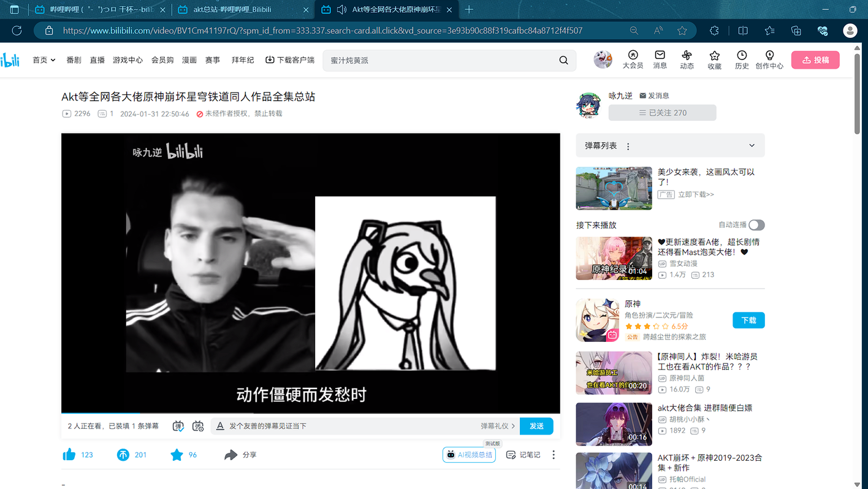Send a message via 发消息 link
The width and height of the screenshot is (868, 489).
click(x=654, y=96)
